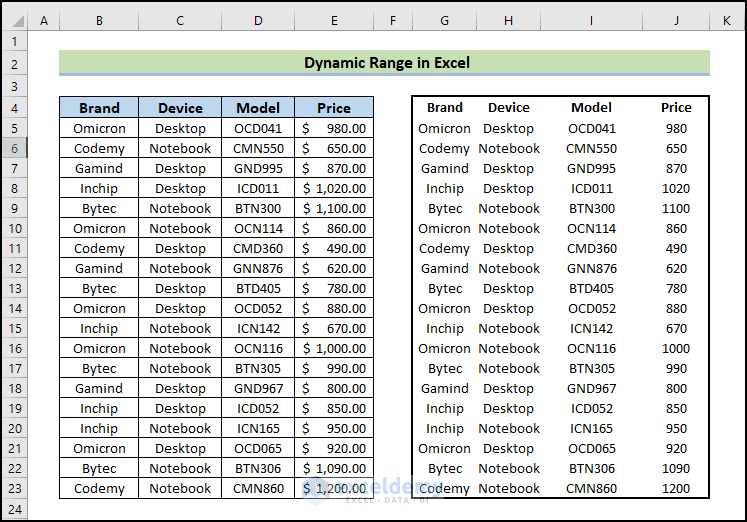
Task: Select cell CMD360 in column D
Action: click(258, 248)
